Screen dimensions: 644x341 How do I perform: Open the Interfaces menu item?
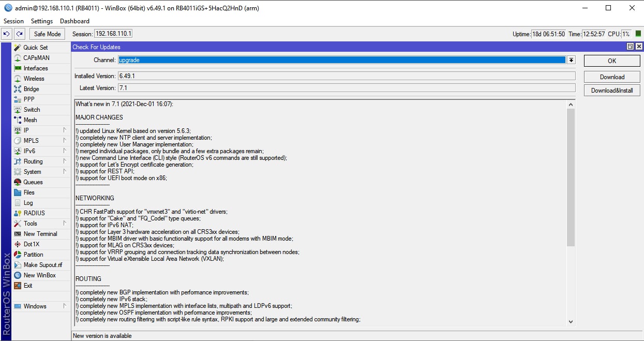(x=41, y=68)
